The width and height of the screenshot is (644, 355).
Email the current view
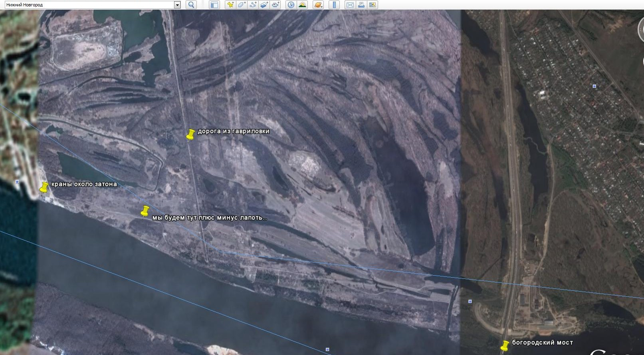[350, 5]
